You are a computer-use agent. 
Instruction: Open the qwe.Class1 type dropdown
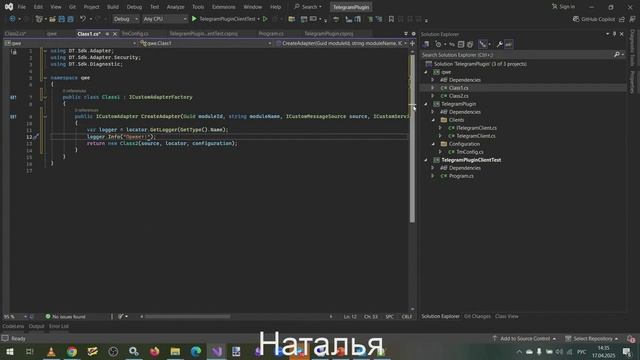pos(206,43)
